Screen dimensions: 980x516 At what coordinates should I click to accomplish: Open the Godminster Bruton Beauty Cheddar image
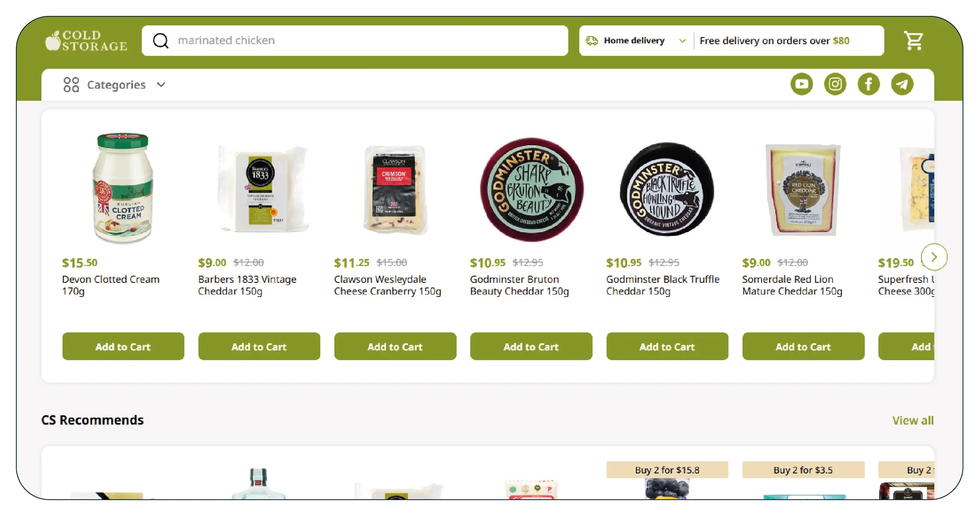coord(531,189)
